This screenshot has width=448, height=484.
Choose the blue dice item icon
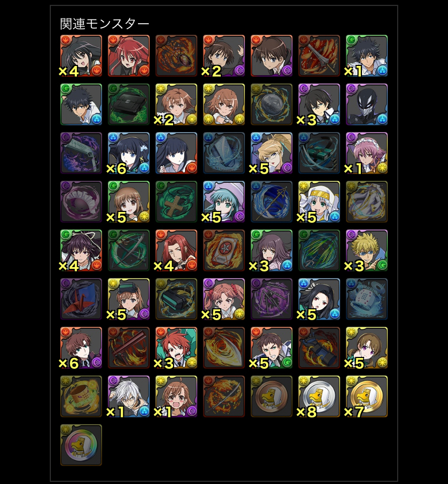coord(366,299)
